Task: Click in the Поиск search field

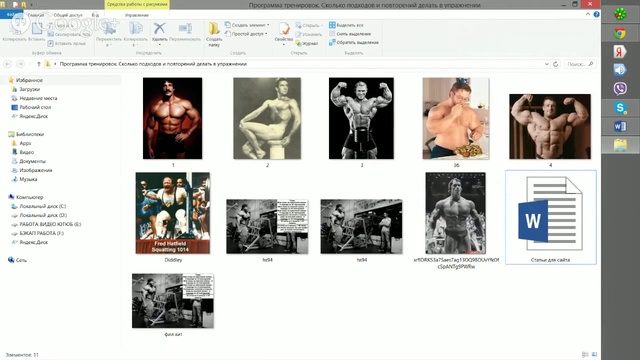Action: (x=580, y=64)
